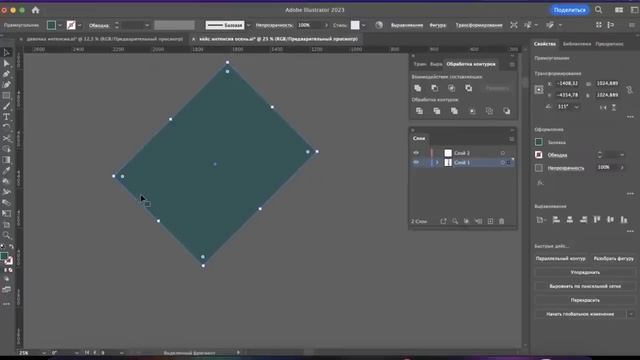Select the Scissors tool in the toolbar
640x360 pixels.
click(x=6, y=138)
